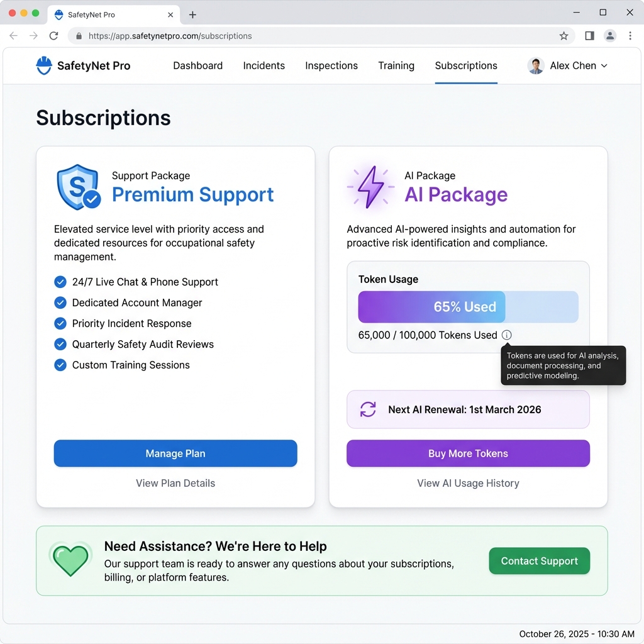Click the green heart assistance icon
The width and height of the screenshot is (644, 644).
click(70, 560)
